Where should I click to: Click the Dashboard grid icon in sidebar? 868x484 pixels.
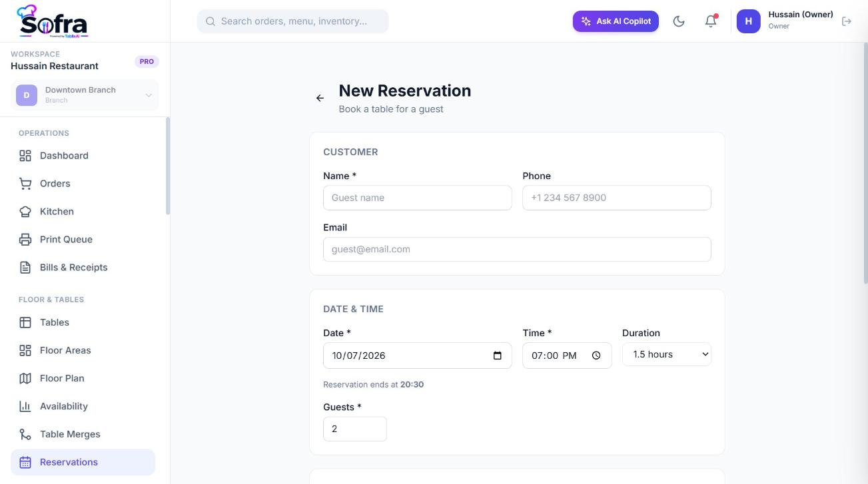[25, 156]
